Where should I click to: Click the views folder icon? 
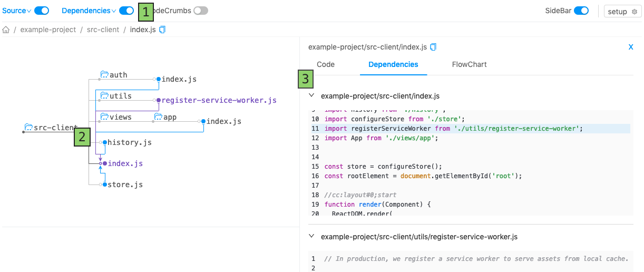click(104, 117)
